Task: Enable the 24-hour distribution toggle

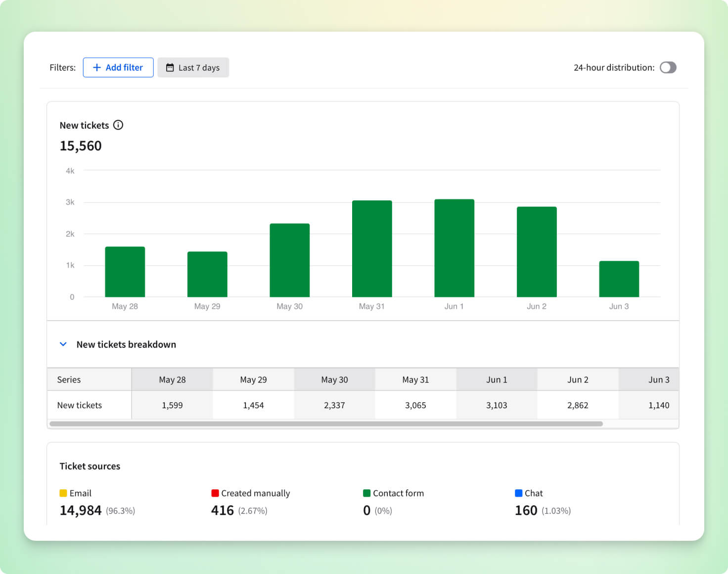Action: click(668, 68)
